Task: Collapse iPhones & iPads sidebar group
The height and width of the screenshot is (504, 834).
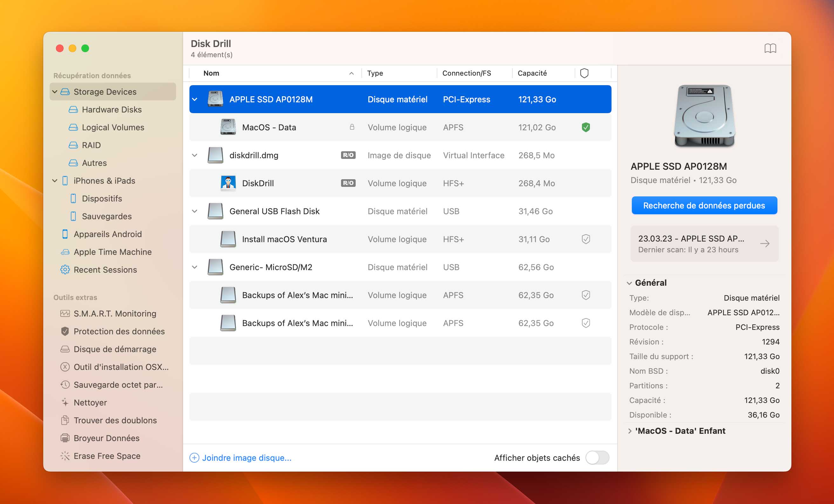Action: coord(54,181)
